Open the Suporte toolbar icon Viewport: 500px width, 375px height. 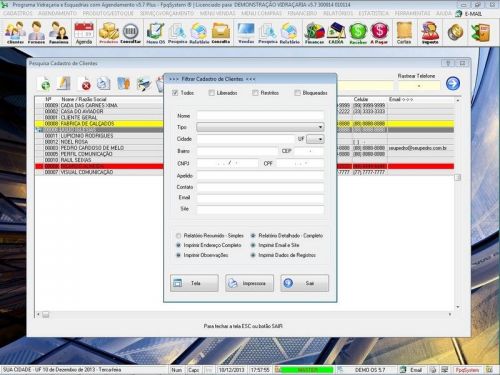(x=430, y=32)
